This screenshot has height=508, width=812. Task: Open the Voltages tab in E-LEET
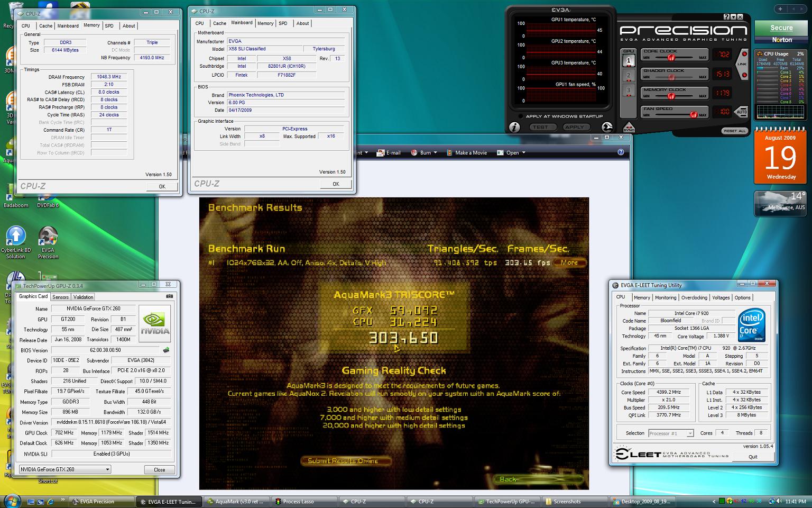tap(721, 297)
